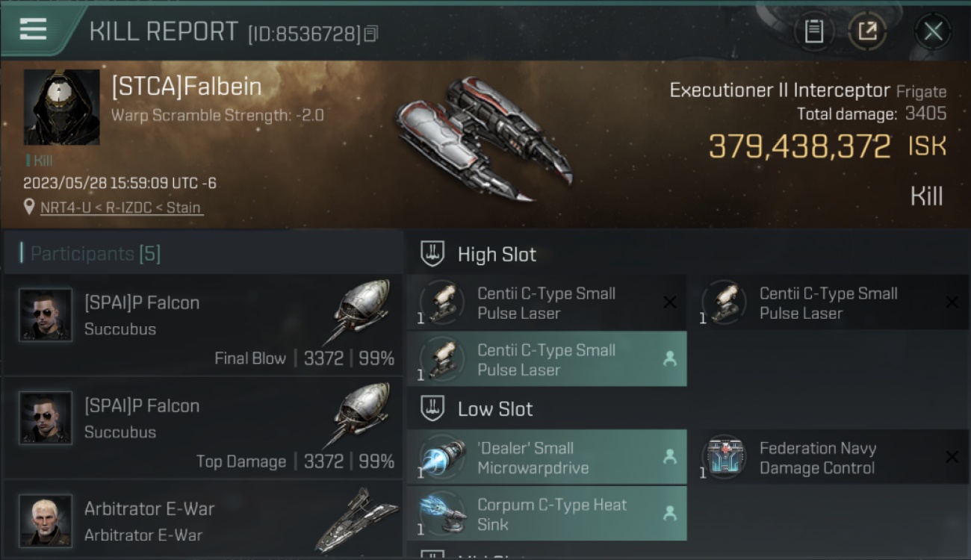Copy the kill report ID
The image size is (971, 560).
pos(371,34)
